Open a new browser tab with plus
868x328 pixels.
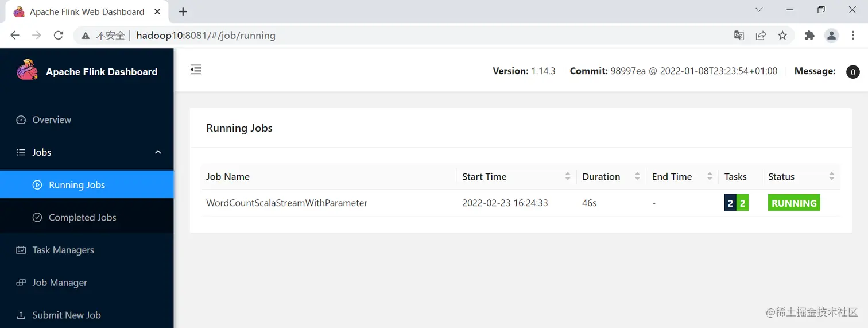click(x=183, y=11)
